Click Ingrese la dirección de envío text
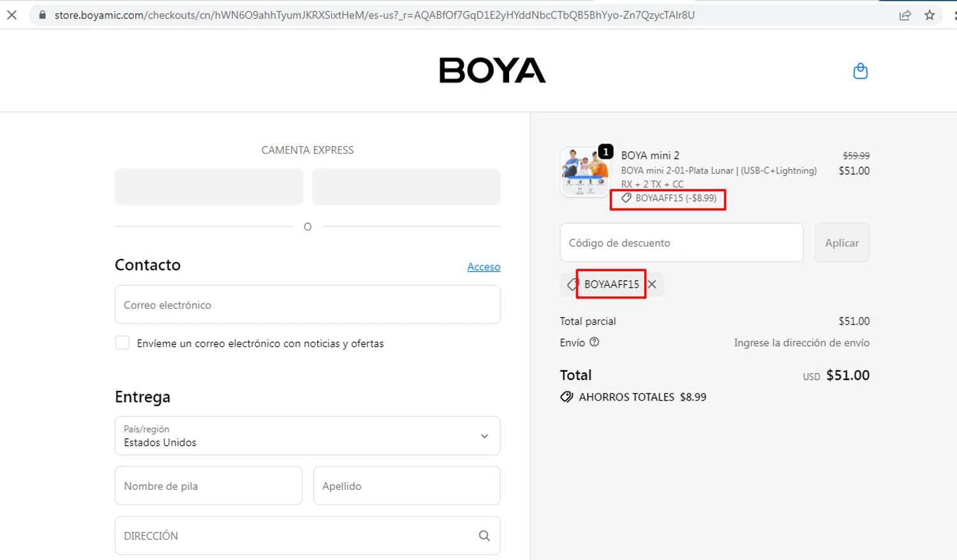Image resolution: width=957 pixels, height=560 pixels. [801, 343]
